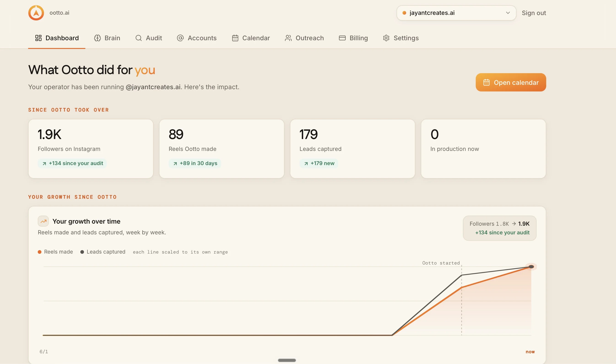Click calendar icon inside Open calendar button
The image size is (616, 364).
(x=486, y=83)
